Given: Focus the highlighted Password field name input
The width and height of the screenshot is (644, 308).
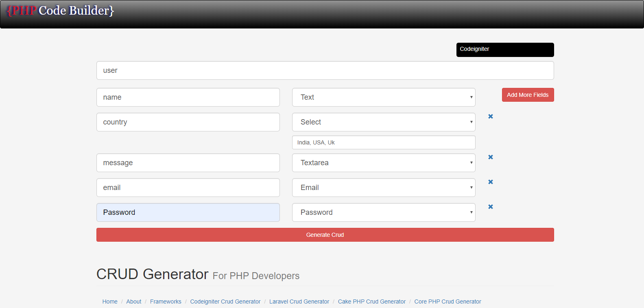Looking at the screenshot, I should (188, 212).
